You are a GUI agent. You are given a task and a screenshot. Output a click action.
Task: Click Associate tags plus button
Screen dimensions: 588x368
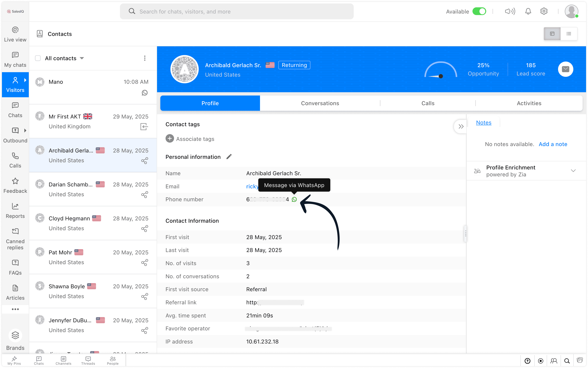[170, 138]
